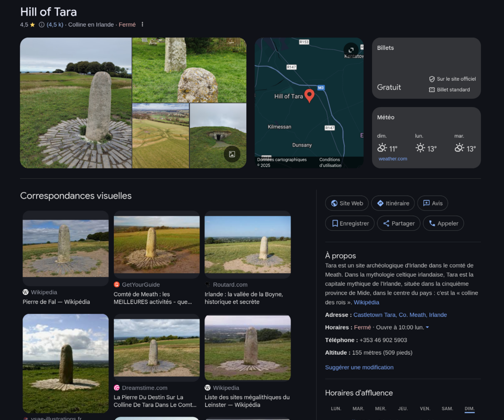Viewport: 504px width, 420px height.
Task: Open photo of two stones on grass
Action: coord(189,70)
